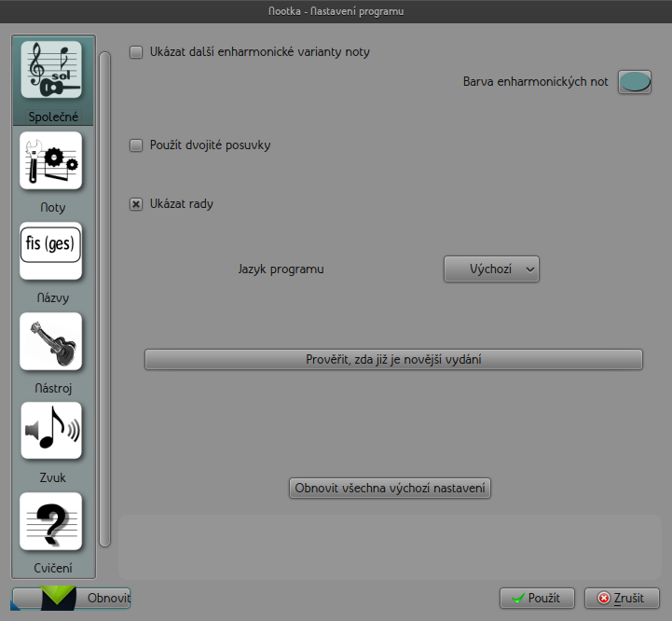The height and width of the screenshot is (621, 672).
Task: Uncheck the Ukázat rady checkbox
Action: 136,204
